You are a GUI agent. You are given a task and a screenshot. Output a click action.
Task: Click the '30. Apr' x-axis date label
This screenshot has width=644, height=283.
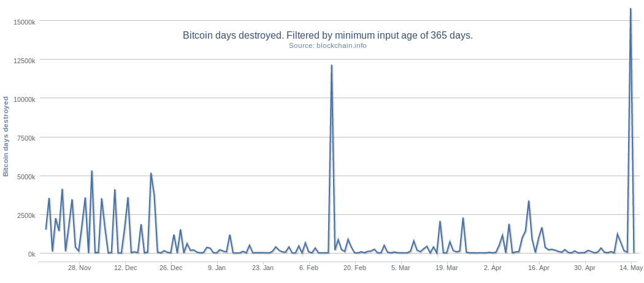coord(585,268)
